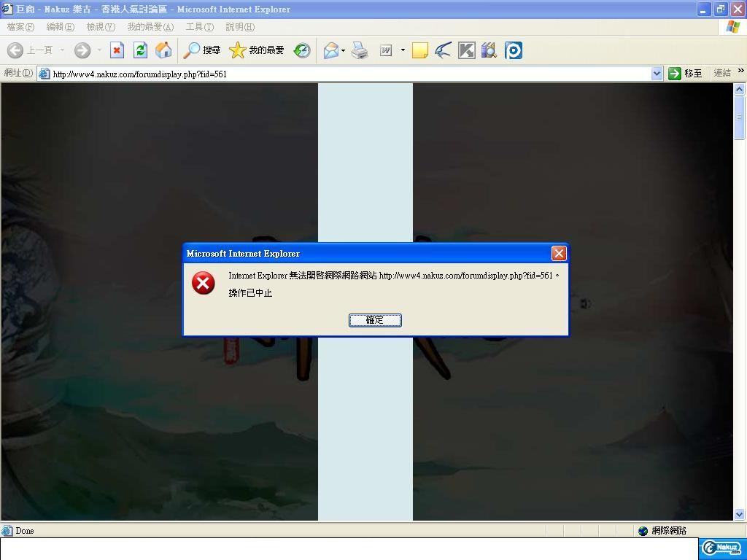Click the K icon in toolbar

click(466, 50)
